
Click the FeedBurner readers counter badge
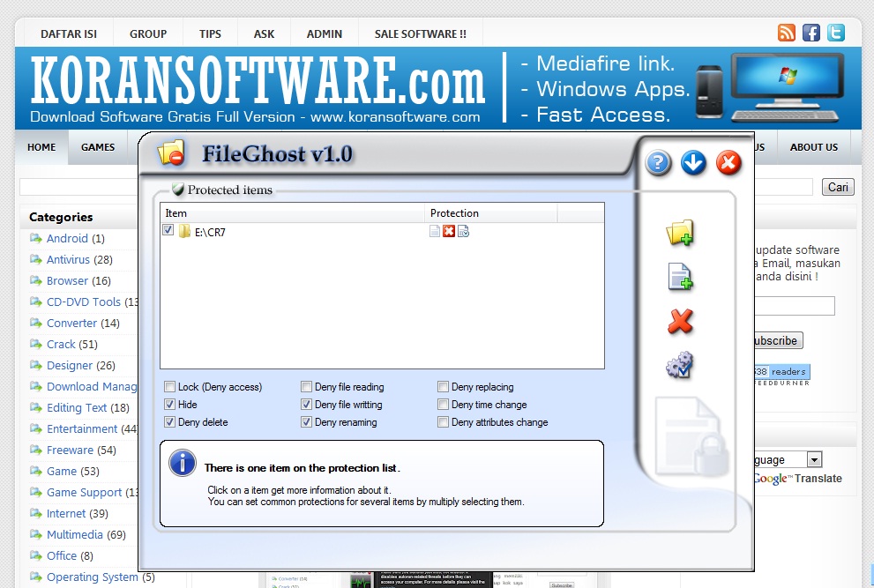[x=782, y=372]
